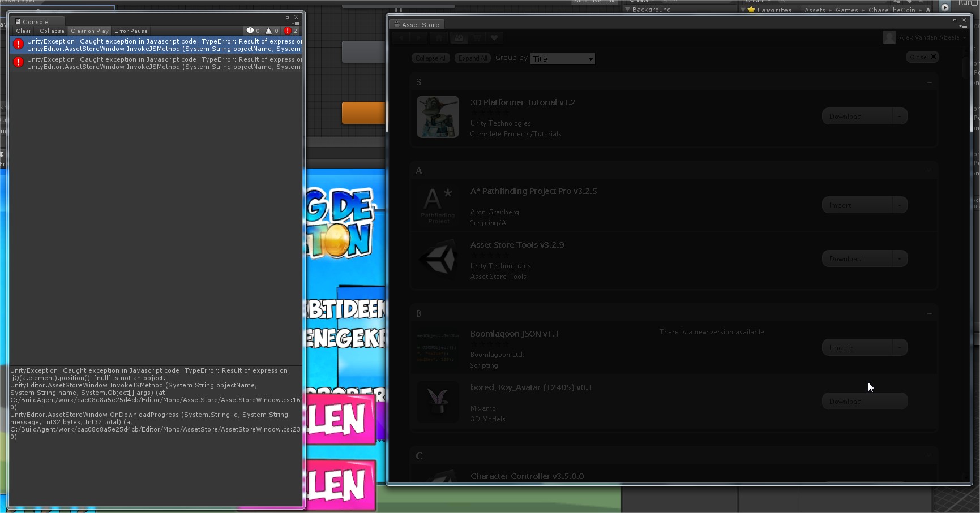Click the Assets breadcrumb in Project window
The image size is (980, 513).
(x=815, y=10)
